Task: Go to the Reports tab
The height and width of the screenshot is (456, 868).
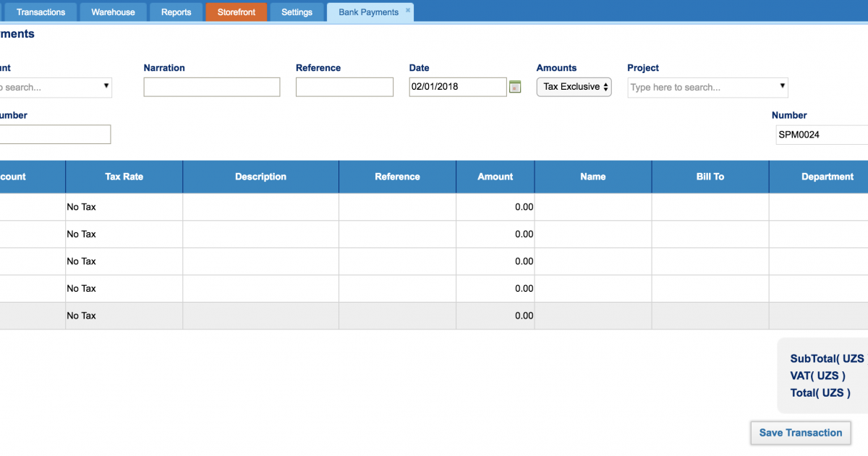Action: [x=176, y=12]
